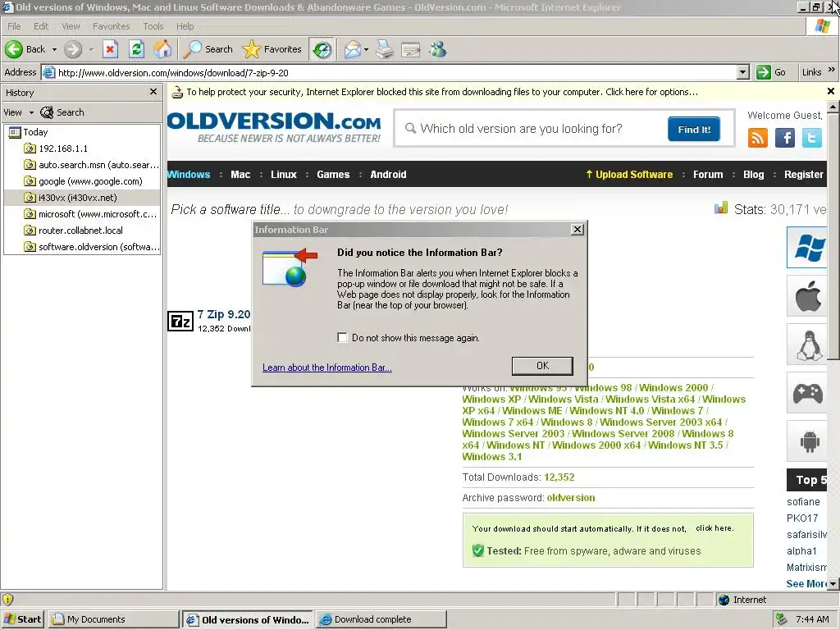The image size is (840, 630).
Task: Click OK in Information Bar dialog
Action: [543, 366]
